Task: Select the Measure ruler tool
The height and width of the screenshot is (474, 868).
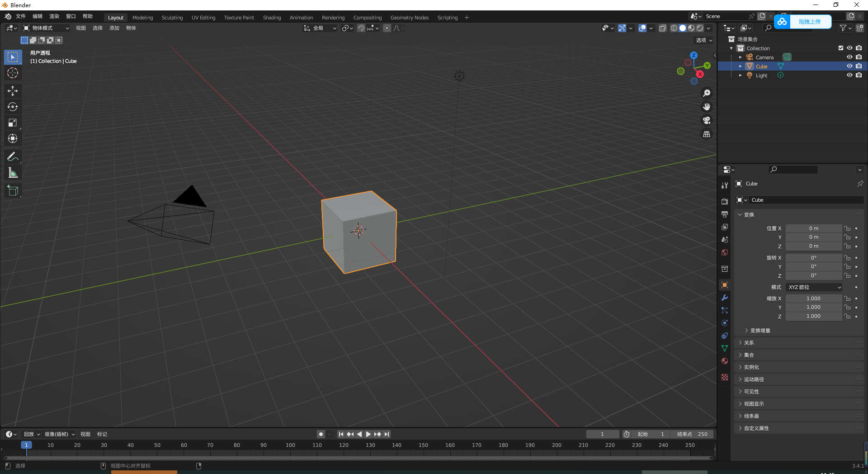Action: 13,173
